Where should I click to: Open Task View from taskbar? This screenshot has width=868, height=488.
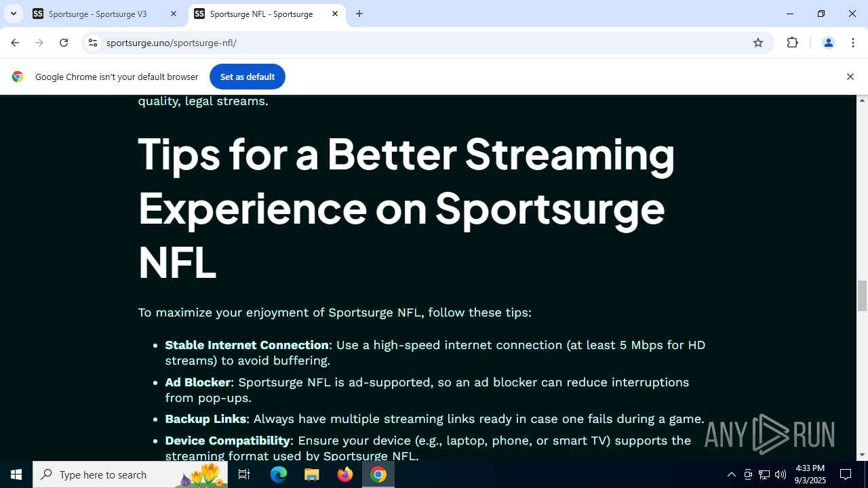pyautogui.click(x=244, y=474)
